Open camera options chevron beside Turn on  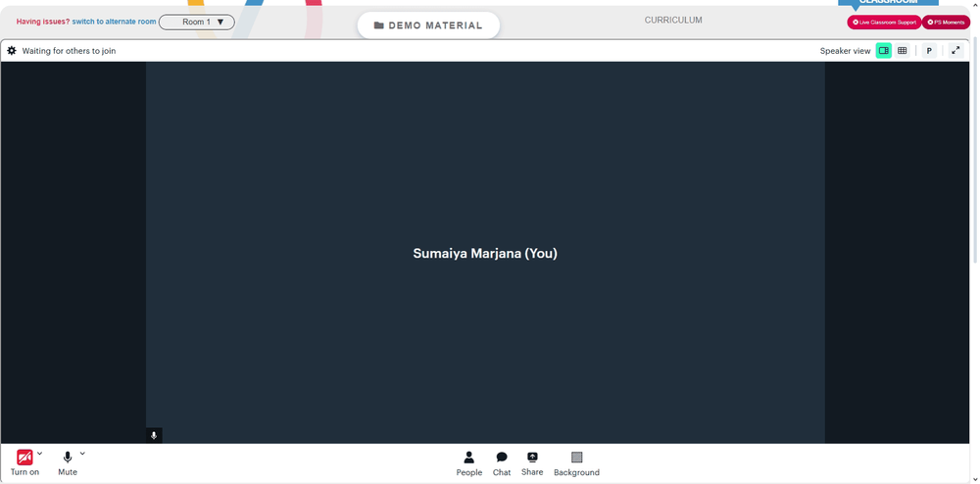point(40,454)
